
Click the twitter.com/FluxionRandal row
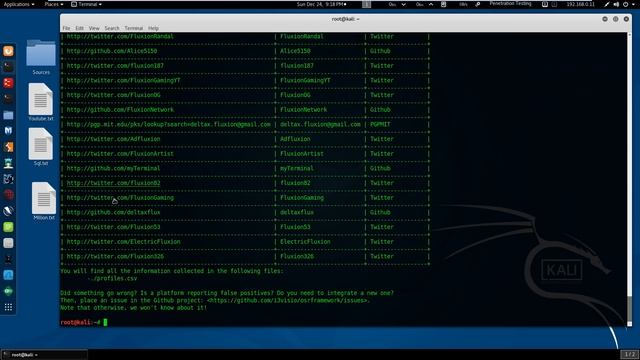coord(245,36)
